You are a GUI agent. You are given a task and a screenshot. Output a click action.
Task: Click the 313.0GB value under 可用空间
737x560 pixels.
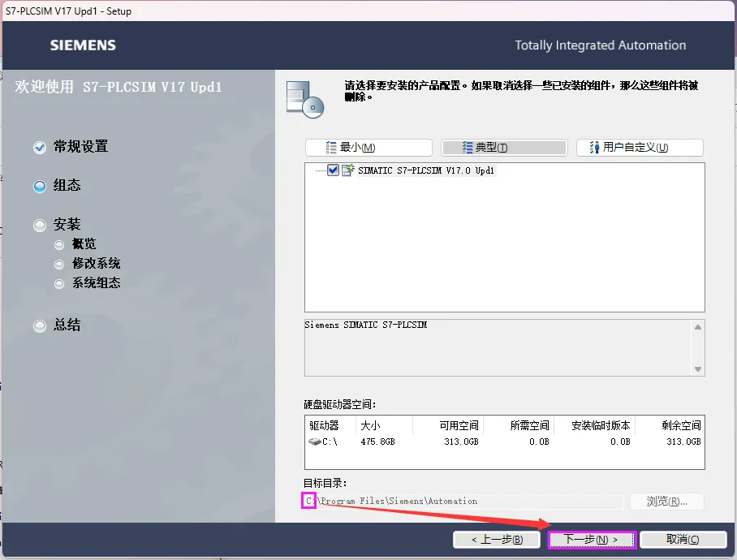click(x=461, y=442)
